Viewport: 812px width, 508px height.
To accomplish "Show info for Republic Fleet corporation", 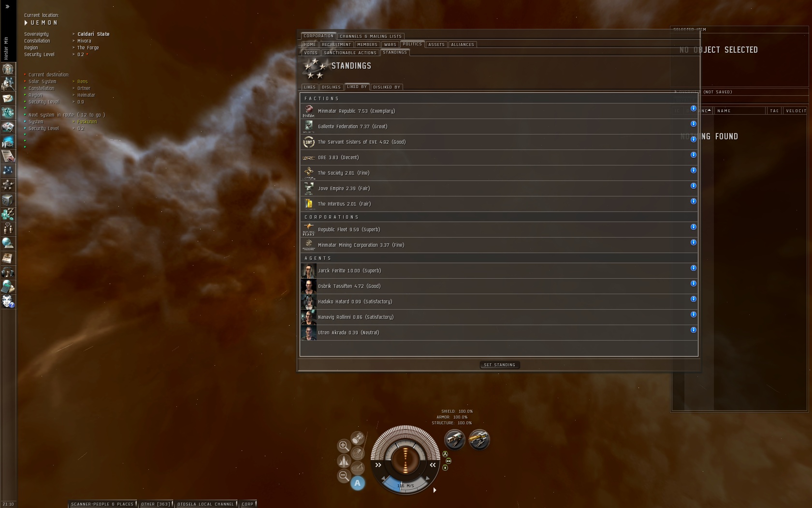I will pyautogui.click(x=693, y=227).
